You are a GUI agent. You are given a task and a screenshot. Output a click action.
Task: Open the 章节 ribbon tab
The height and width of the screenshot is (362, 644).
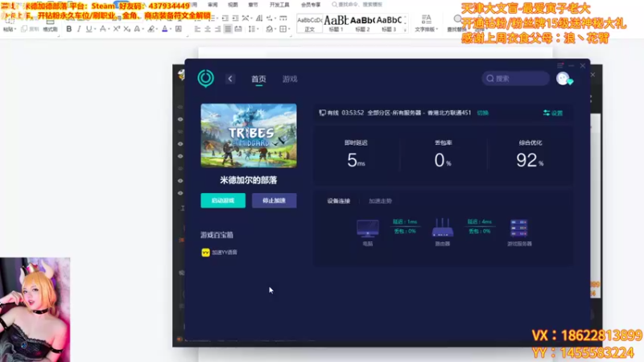(x=253, y=5)
